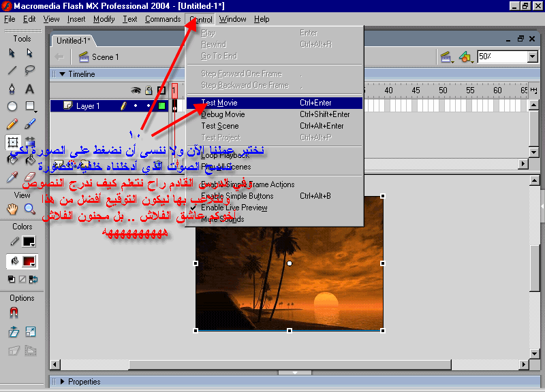Select the Brush tool
The width and height of the screenshot is (545, 392).
[x=30, y=124]
